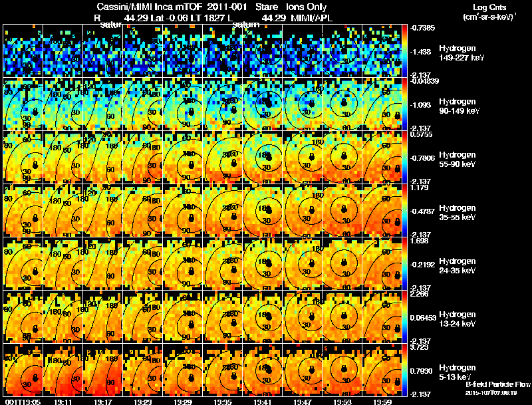The image size is (532, 405).
Task: Click the '0.06453' color scale value
Action: pos(423,318)
